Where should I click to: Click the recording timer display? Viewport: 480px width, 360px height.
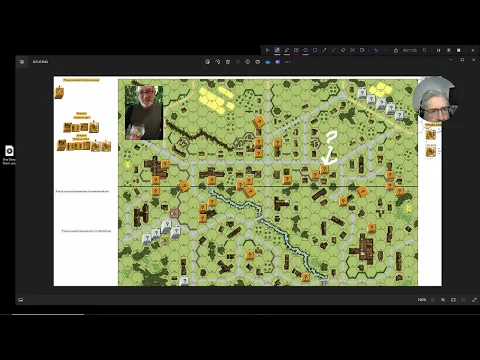(410, 50)
